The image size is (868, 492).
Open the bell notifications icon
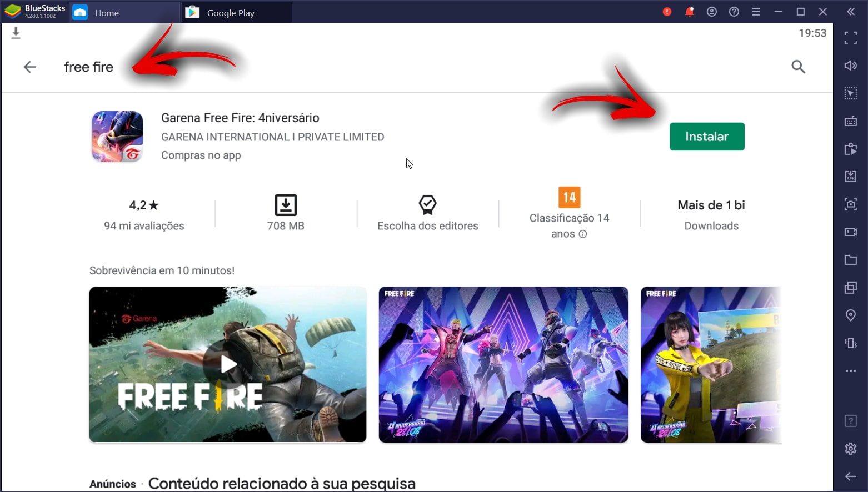pos(690,12)
